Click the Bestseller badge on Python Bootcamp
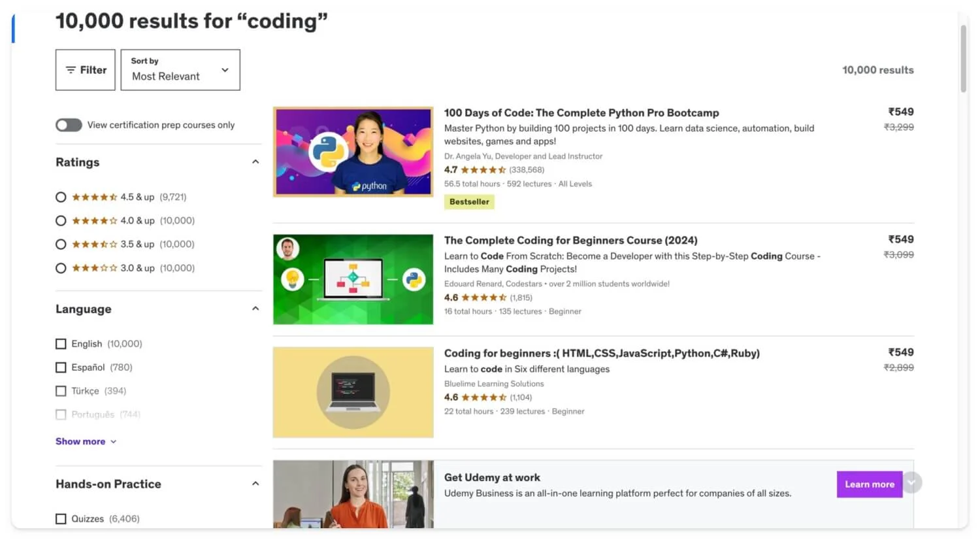Screen dimensions: 980x540 coord(469,202)
